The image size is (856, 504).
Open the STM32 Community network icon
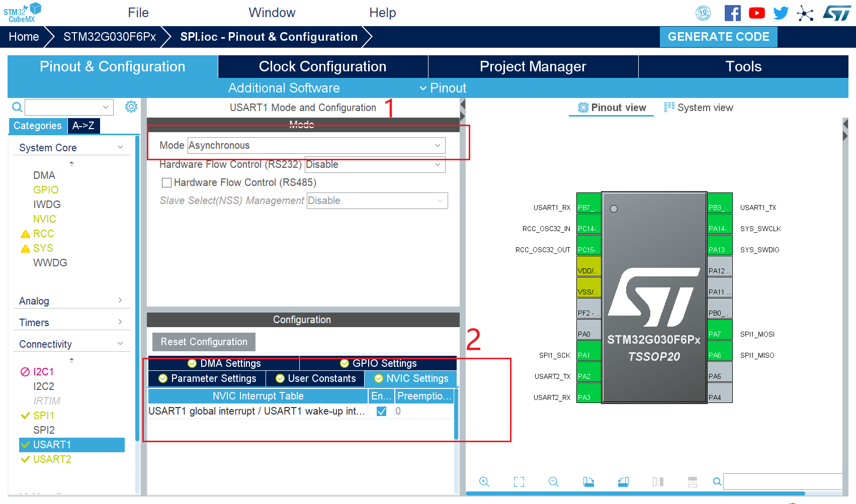click(x=806, y=13)
